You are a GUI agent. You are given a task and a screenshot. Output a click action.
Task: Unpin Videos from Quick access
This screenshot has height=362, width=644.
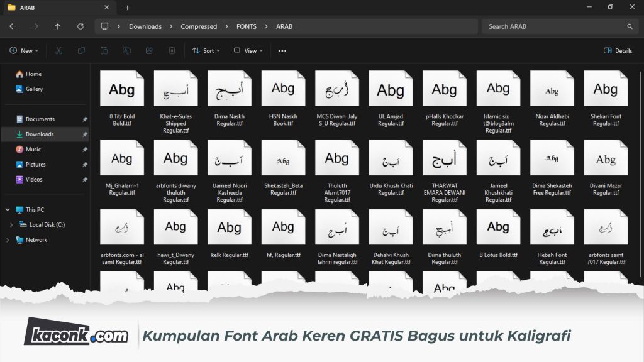tap(85, 179)
